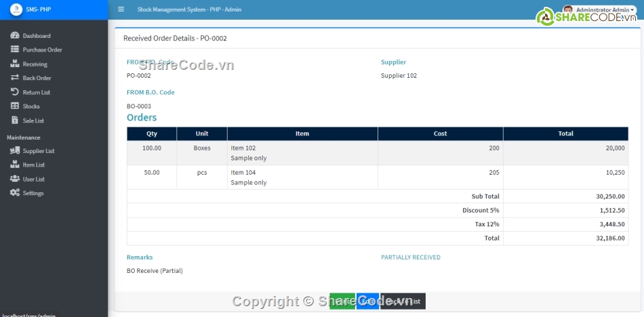Click the Back Order exchange arrows icon
This screenshot has height=317, width=644.
pos(15,78)
